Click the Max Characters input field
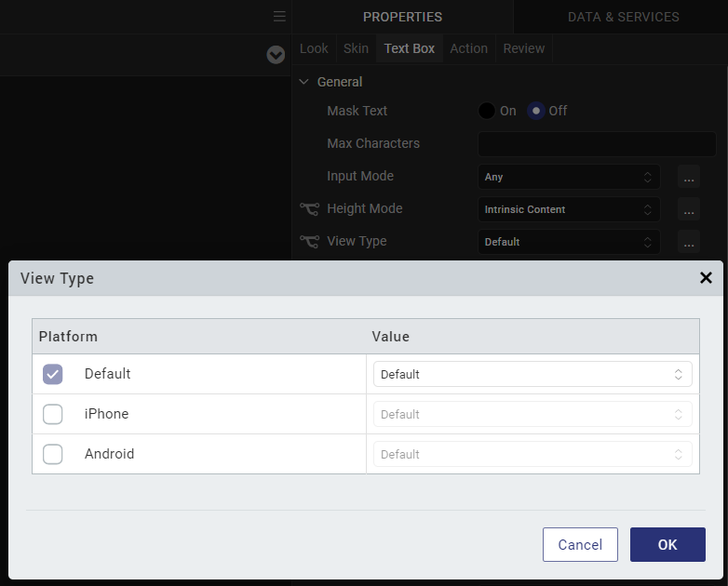Viewport: 728px width, 586px height. point(597,144)
